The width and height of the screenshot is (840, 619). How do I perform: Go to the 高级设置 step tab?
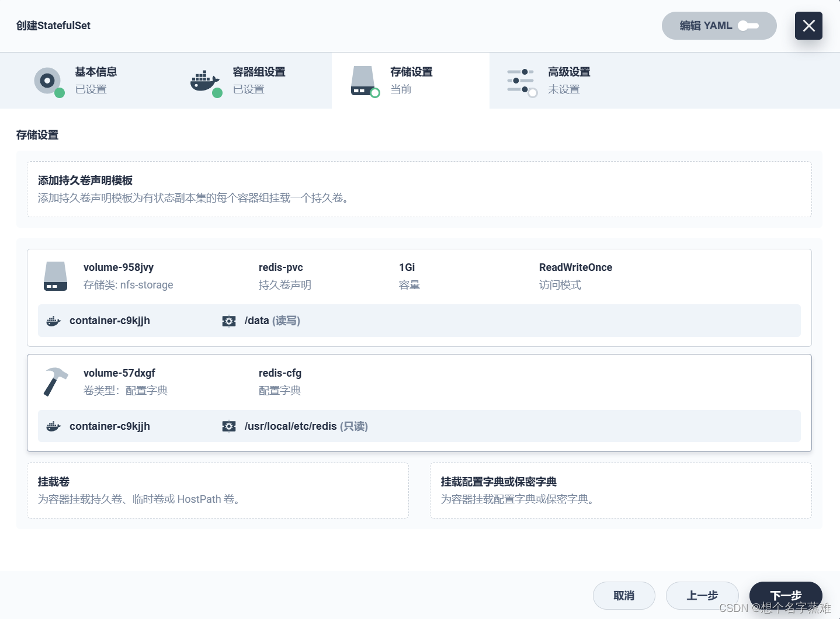pos(568,81)
